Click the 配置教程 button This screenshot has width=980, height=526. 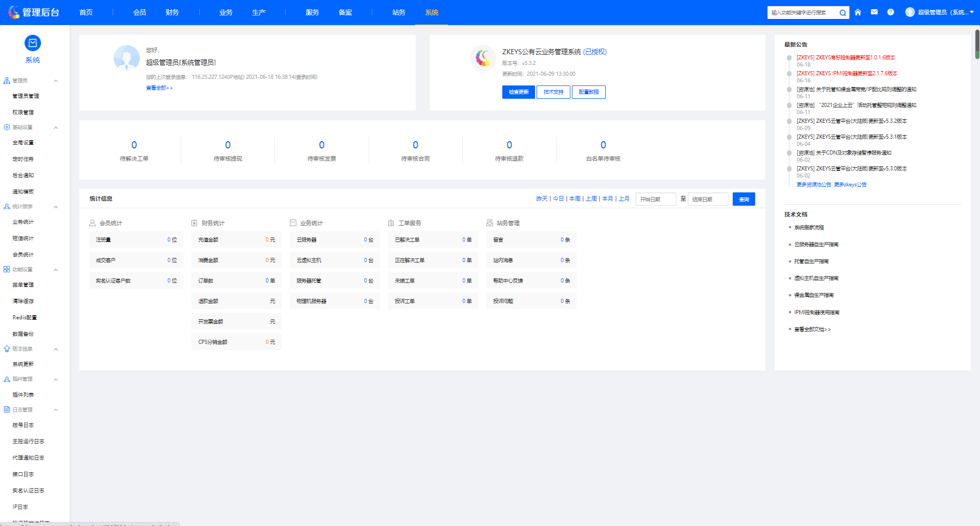[x=589, y=92]
